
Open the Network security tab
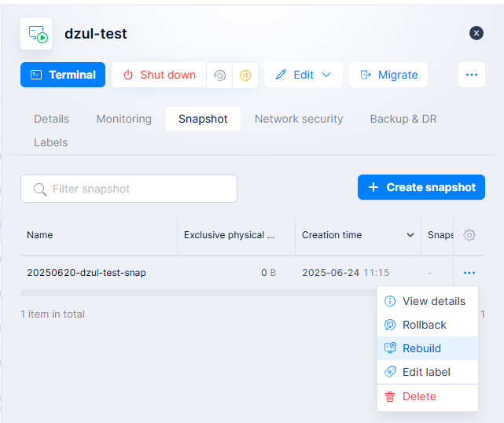pos(299,119)
